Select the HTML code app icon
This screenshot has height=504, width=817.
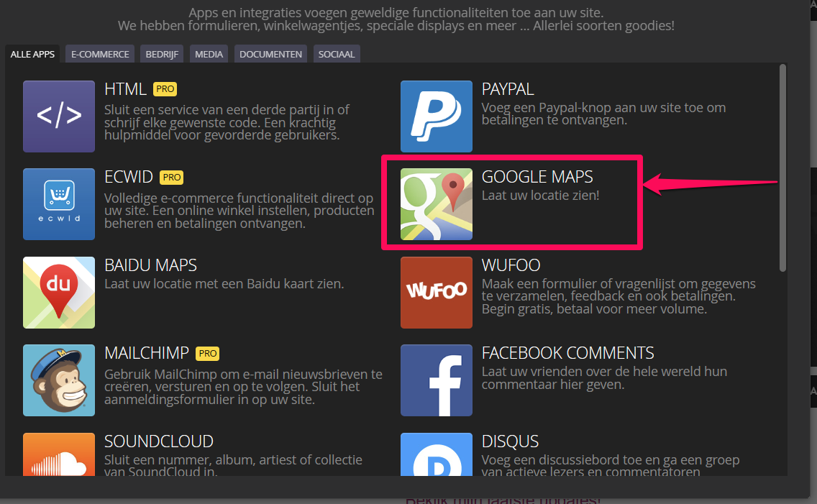pyautogui.click(x=59, y=116)
